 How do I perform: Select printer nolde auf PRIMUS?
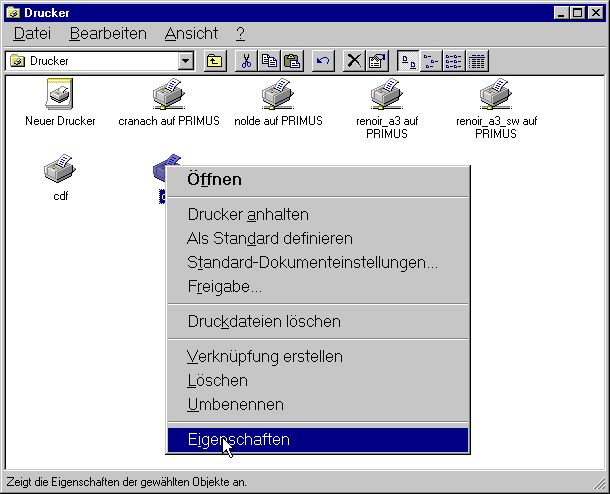point(278,94)
